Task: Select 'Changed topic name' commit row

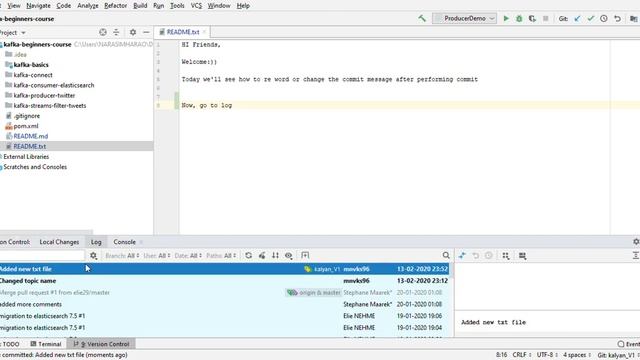Action: (x=224, y=281)
